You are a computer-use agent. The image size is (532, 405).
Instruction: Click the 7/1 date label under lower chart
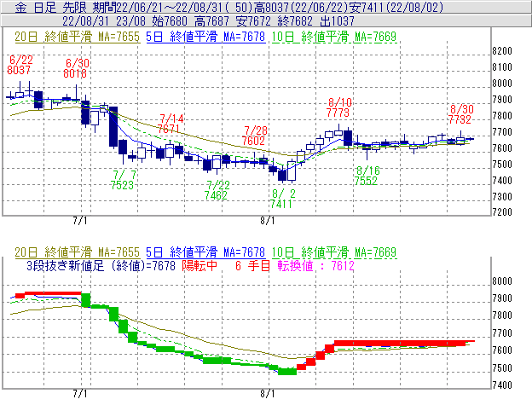pos(80,394)
